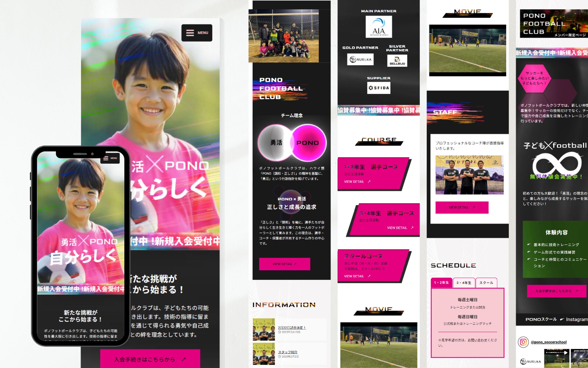Tap the small MENU icon on the phone mockup
Viewport: 588px width, 368px height.
pos(110,158)
